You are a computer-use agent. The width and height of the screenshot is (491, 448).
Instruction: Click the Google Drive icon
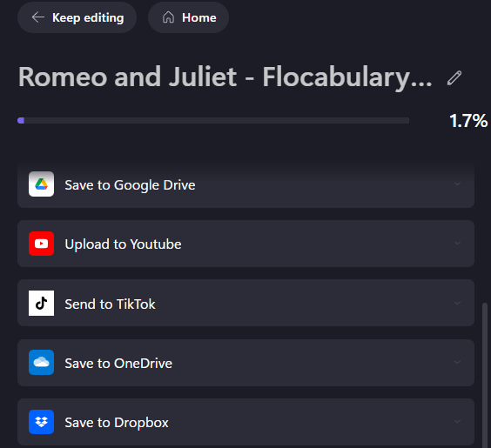(x=41, y=184)
